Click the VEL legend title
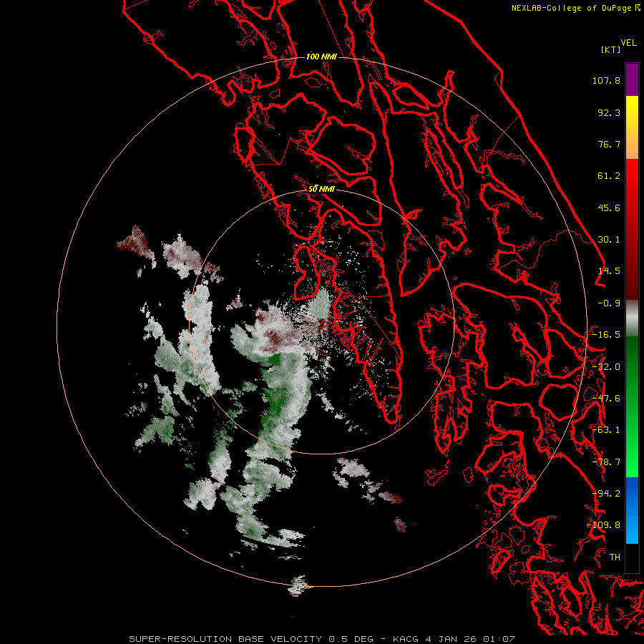The width and height of the screenshot is (644, 644). click(628, 43)
